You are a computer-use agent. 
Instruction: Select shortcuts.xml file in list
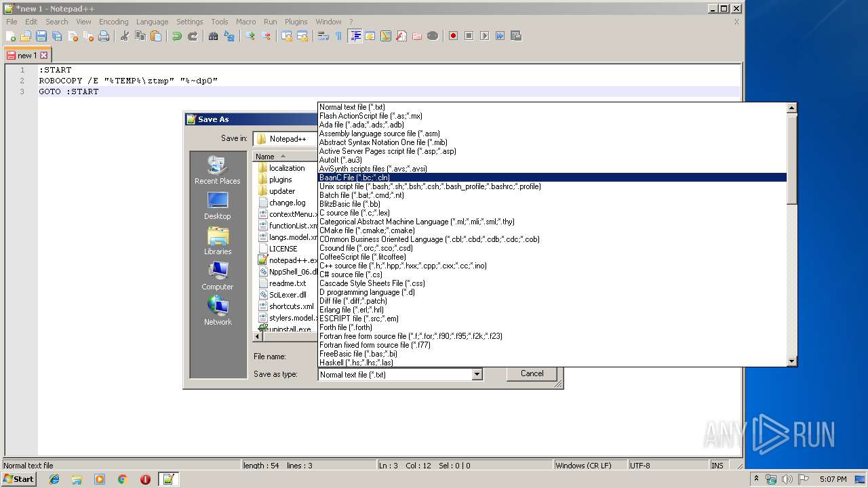[286, 306]
